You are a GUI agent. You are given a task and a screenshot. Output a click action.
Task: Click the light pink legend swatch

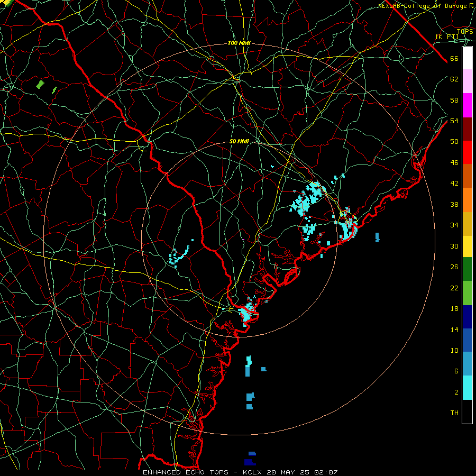[467, 81]
